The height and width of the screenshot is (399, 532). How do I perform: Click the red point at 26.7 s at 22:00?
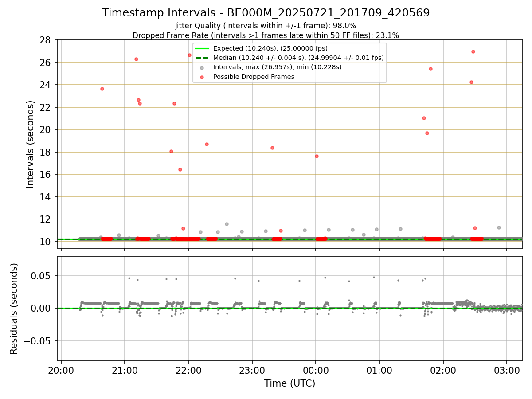[x=189, y=55]
